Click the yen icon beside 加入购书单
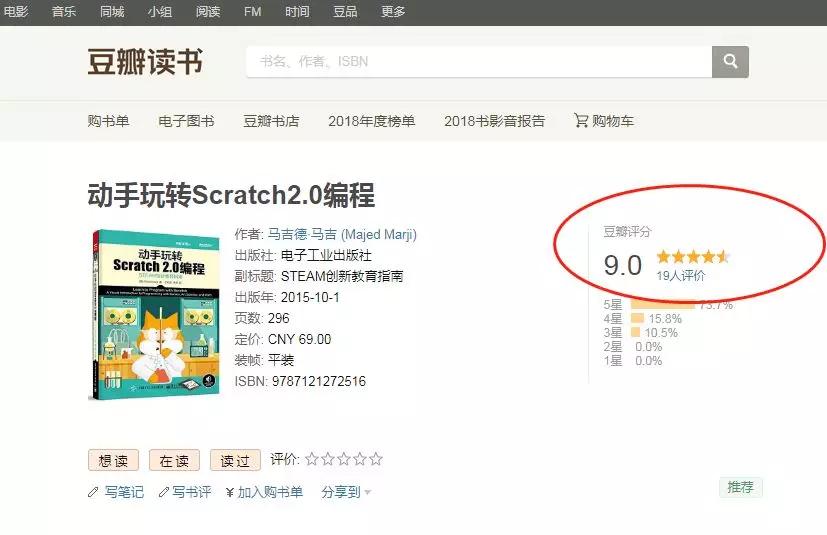The image size is (827, 535). [x=229, y=493]
